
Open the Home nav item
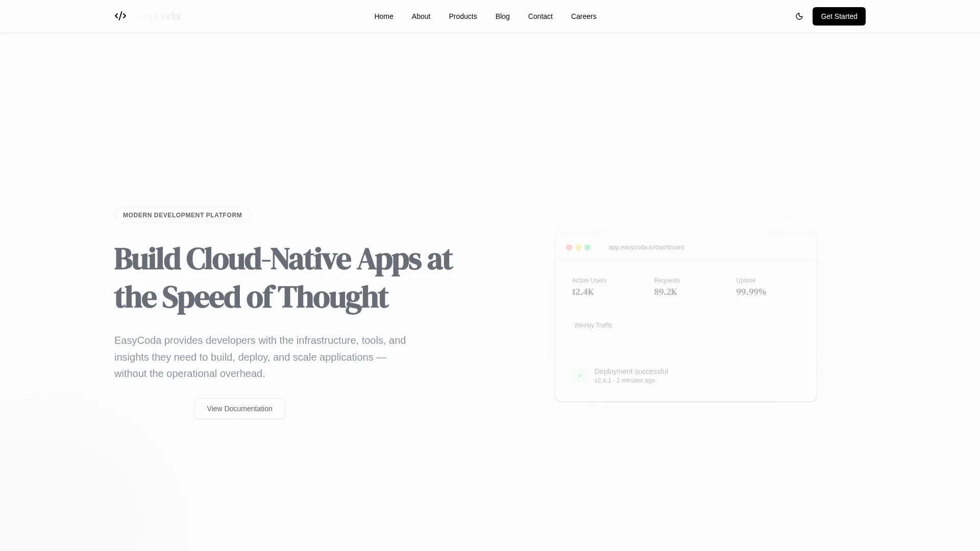pyautogui.click(x=384, y=16)
